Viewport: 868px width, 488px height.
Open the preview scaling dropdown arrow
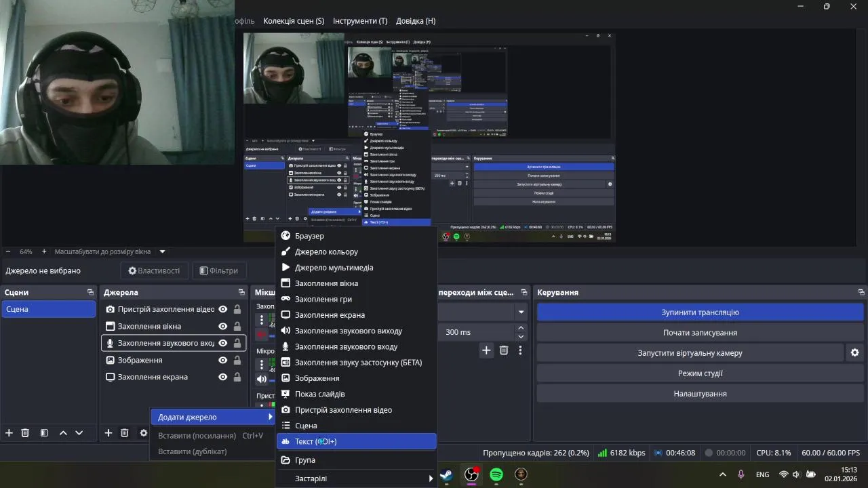[162, 251]
